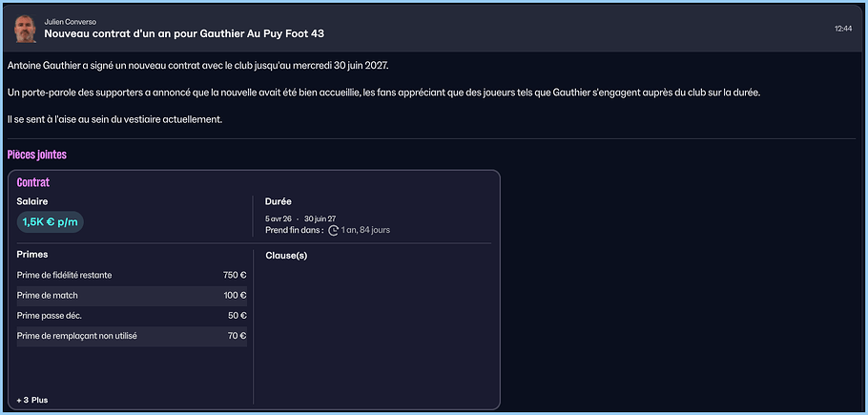The height and width of the screenshot is (415, 868).
Task: Click the 1,5K € p/m salary badge
Action: pos(50,221)
